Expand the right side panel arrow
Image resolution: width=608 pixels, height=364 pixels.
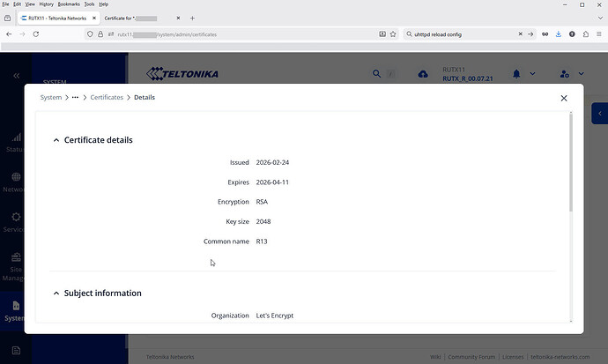599,114
